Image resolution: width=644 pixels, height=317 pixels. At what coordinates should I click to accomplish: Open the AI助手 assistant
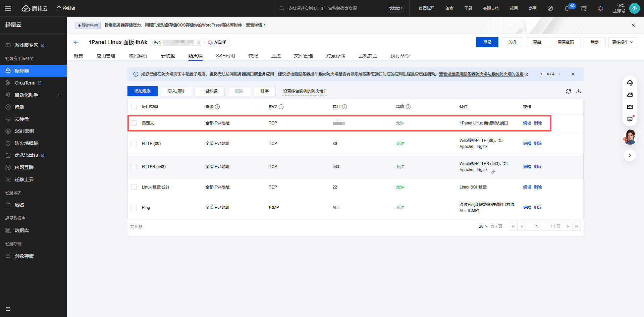[217, 42]
